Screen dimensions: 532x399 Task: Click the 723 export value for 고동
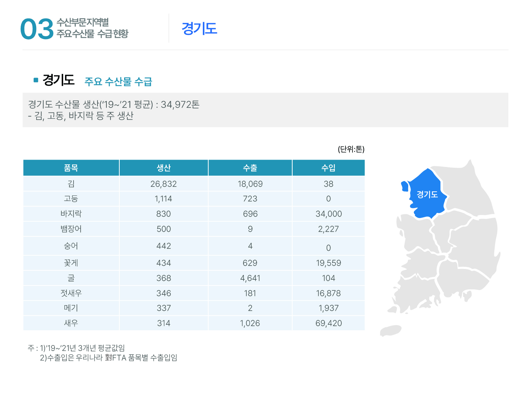point(250,199)
